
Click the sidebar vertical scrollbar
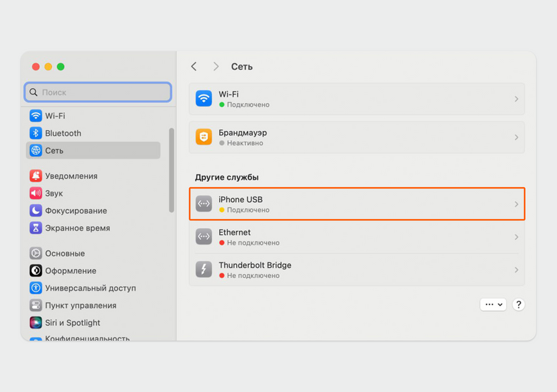(x=172, y=170)
